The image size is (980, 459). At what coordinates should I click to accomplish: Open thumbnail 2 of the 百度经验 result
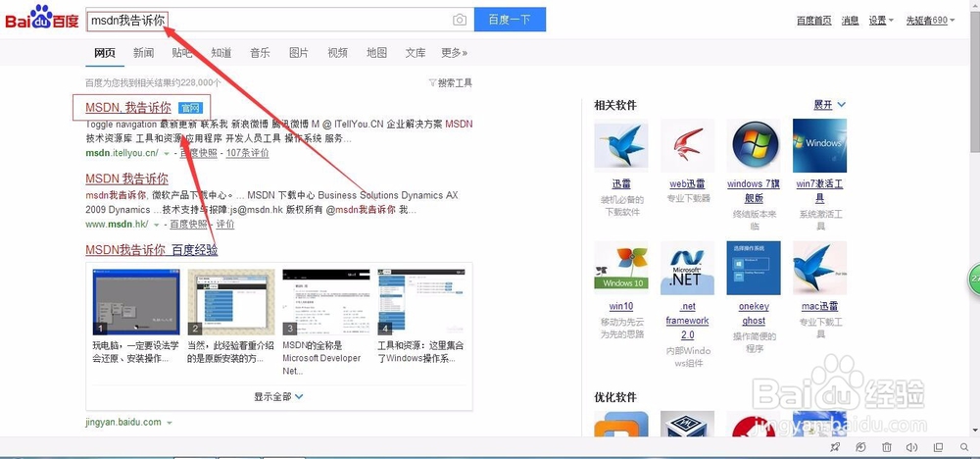(x=231, y=302)
